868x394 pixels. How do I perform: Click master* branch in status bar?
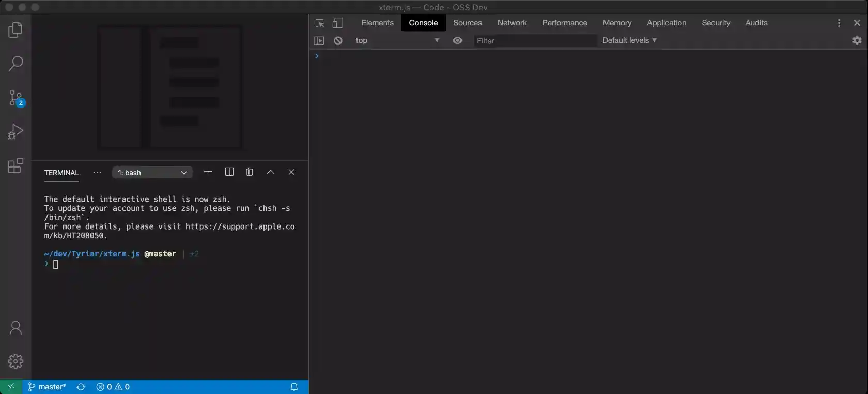point(47,387)
